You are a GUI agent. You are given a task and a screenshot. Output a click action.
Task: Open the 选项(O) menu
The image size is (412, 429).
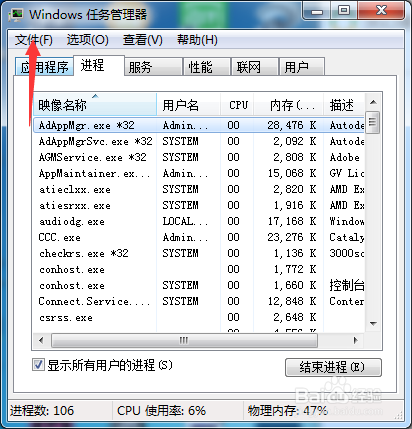pos(87,40)
